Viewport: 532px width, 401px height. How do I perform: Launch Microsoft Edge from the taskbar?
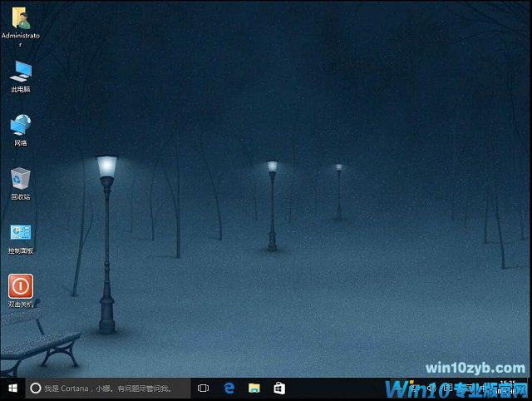229,388
